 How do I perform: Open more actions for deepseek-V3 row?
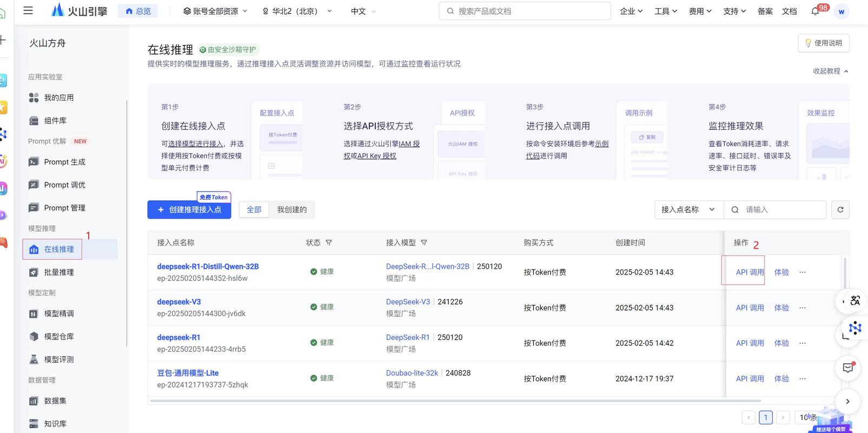[803, 307]
